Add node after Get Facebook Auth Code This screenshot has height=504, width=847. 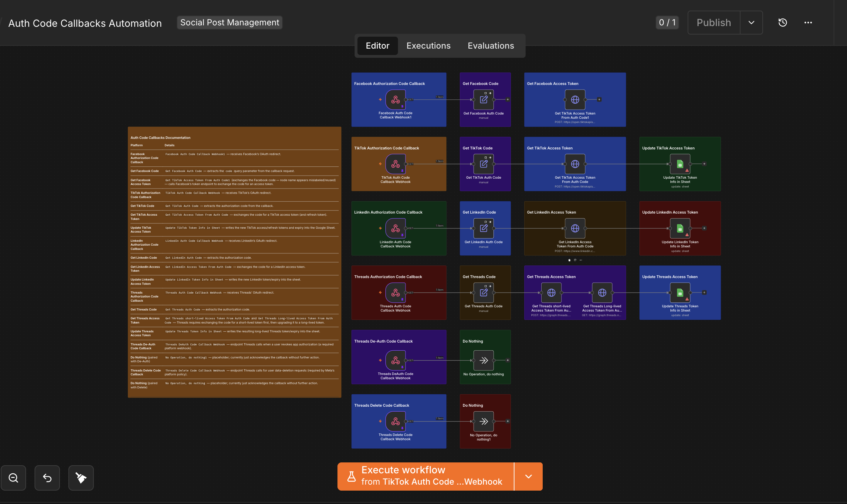pyautogui.click(x=508, y=99)
